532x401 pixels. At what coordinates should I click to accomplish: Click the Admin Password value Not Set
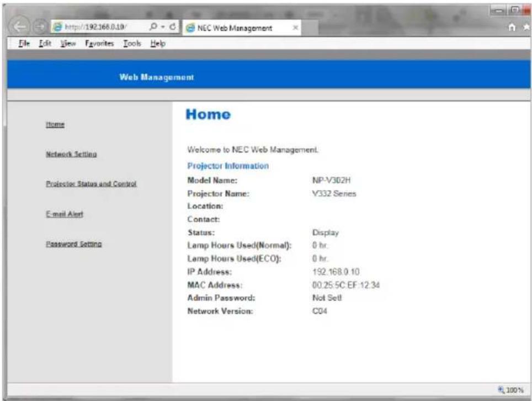327,298
